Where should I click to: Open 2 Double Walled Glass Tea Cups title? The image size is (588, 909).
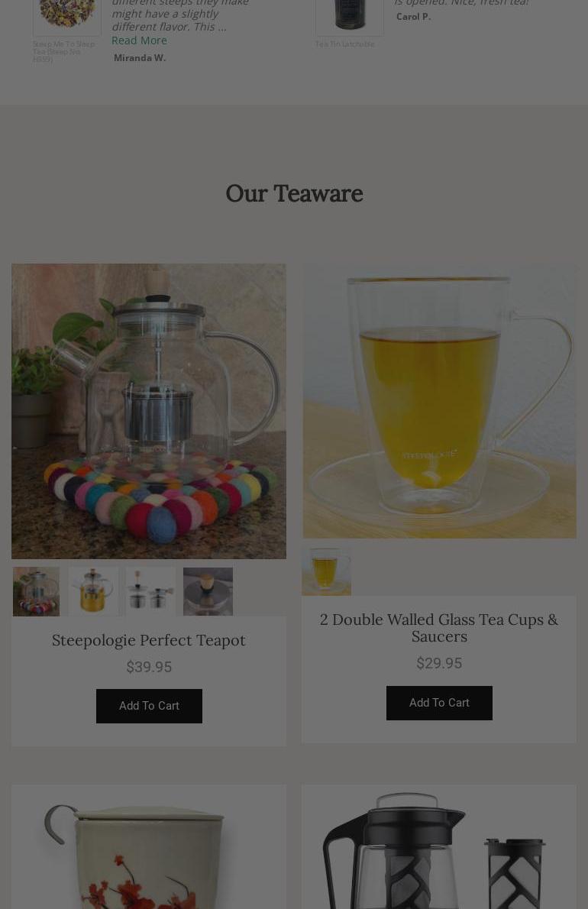pos(439,628)
